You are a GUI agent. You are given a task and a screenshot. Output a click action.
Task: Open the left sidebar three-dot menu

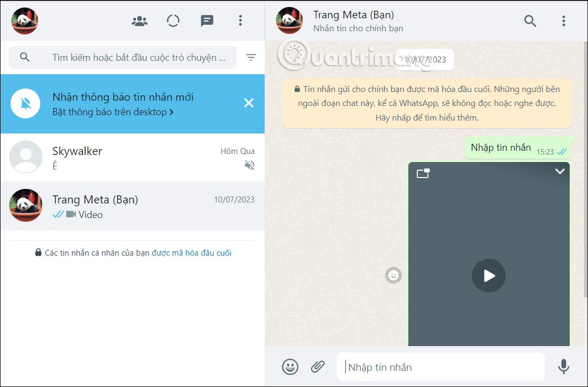(x=240, y=20)
